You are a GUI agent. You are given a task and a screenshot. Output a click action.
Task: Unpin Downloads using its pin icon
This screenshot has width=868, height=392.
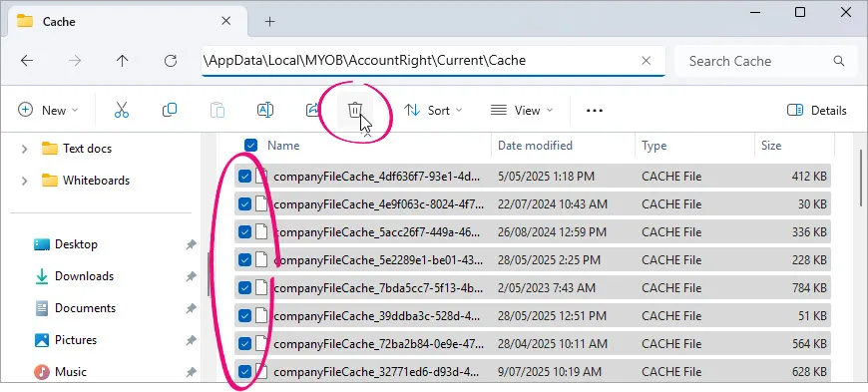(x=191, y=276)
